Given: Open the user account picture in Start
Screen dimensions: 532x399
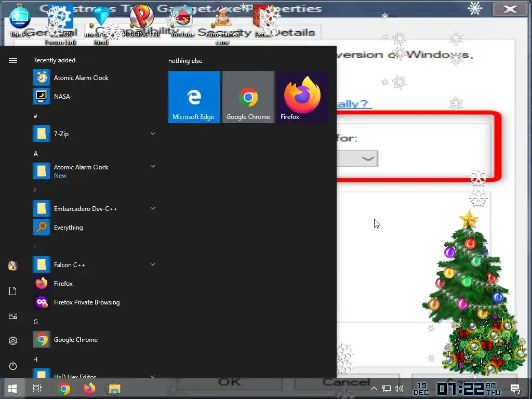Looking at the screenshot, I should (13, 265).
